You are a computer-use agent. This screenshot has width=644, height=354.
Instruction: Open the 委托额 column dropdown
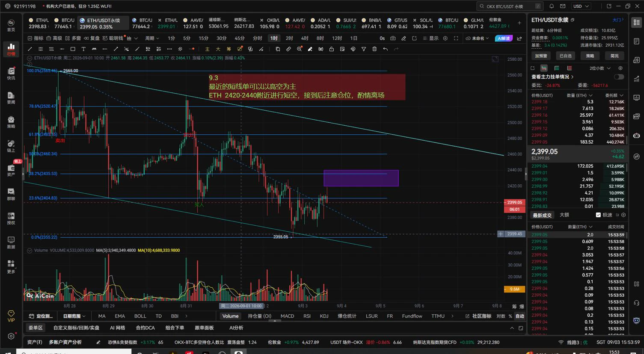pos(614,95)
